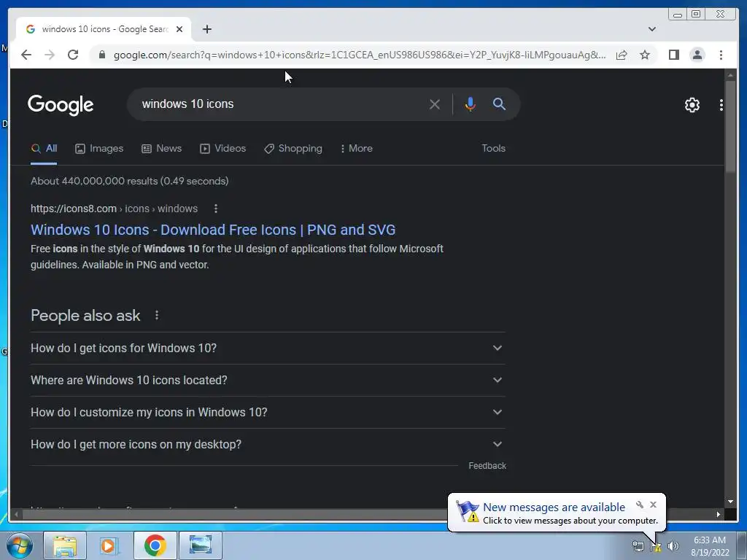Click vertical scrollbar thumb
This screenshot has height=560, width=747.
(x=730, y=126)
